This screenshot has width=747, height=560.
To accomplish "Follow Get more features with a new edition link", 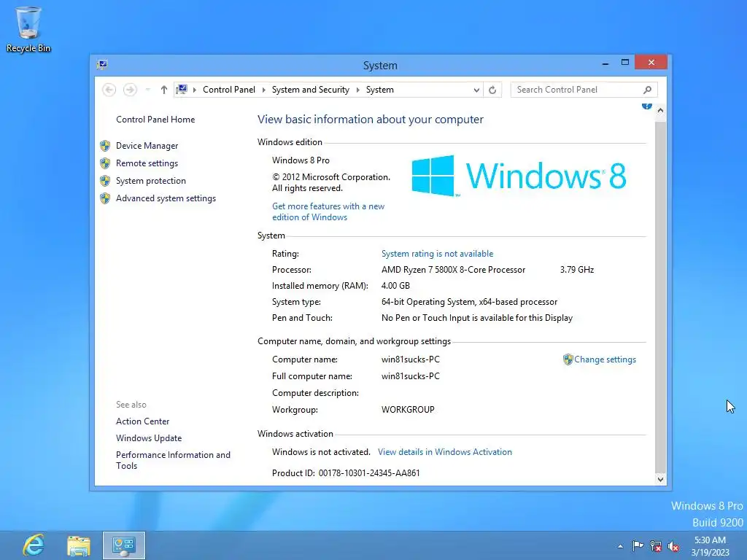I will (x=328, y=211).
